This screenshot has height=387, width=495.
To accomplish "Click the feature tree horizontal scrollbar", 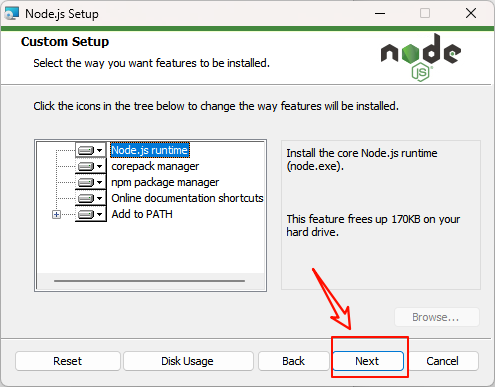I will point(149,281).
